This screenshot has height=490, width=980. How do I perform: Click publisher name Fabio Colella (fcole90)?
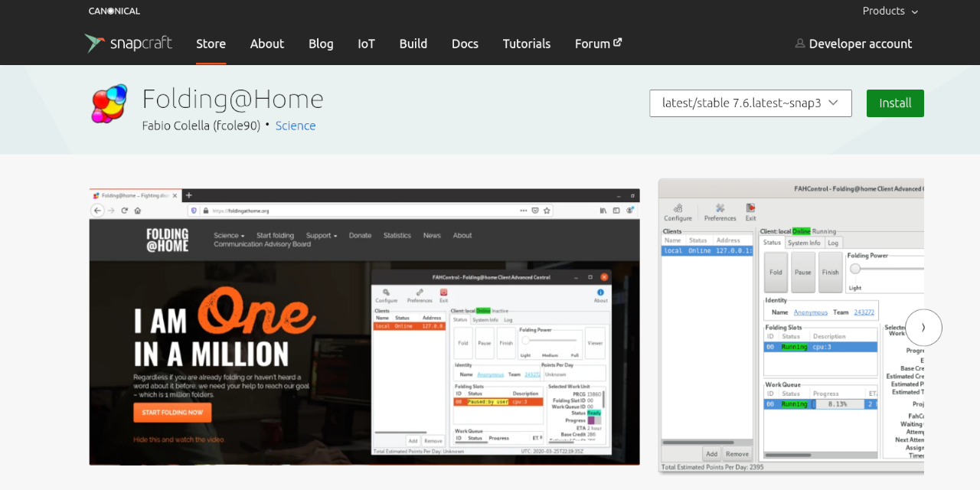click(201, 126)
